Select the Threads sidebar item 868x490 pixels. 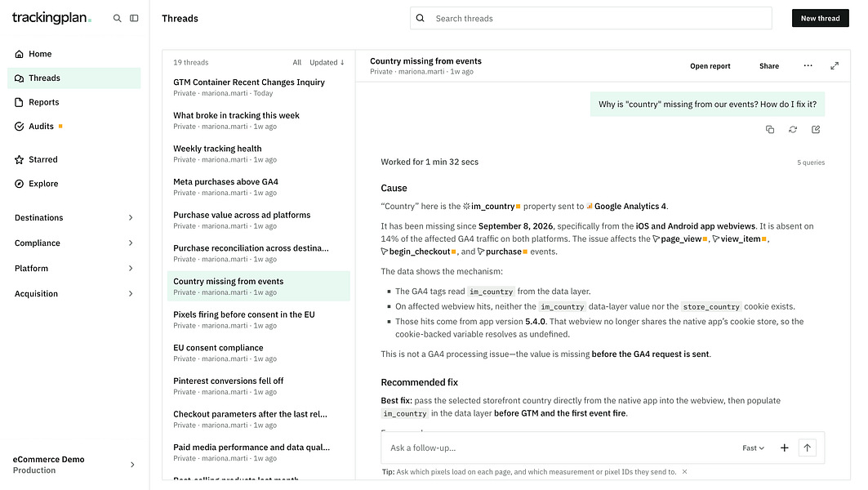click(x=74, y=78)
